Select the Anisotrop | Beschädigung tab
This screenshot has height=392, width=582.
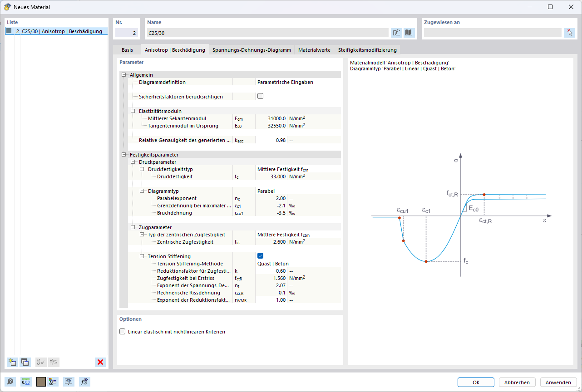[175, 50]
